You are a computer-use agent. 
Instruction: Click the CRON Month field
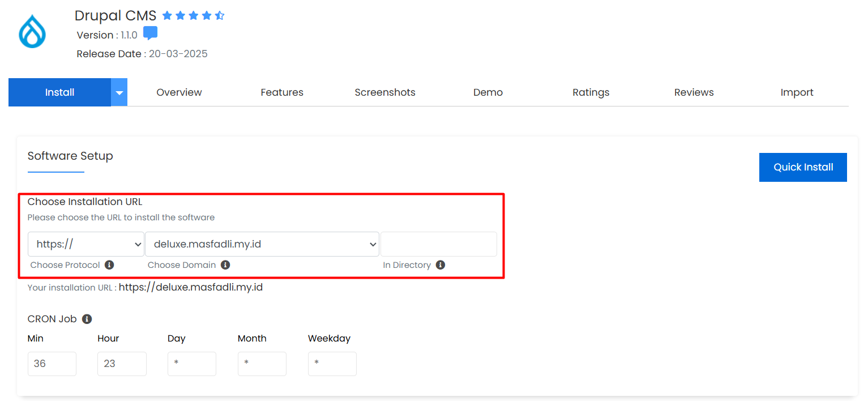point(262,364)
